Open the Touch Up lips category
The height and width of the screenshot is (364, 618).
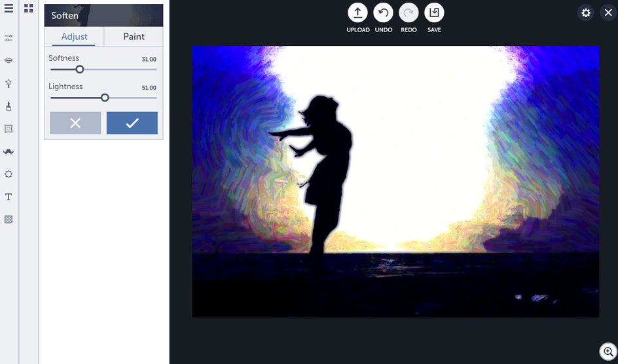click(9, 60)
